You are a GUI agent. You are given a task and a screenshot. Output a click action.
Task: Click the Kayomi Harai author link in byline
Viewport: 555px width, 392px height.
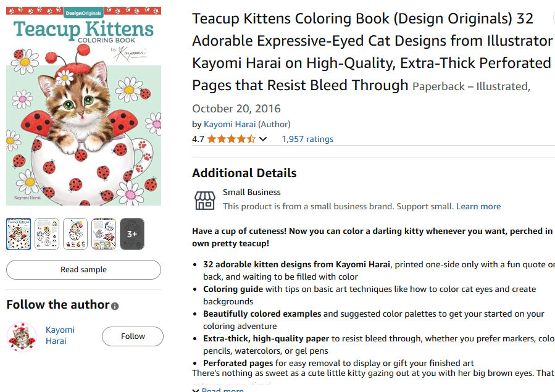tap(230, 124)
